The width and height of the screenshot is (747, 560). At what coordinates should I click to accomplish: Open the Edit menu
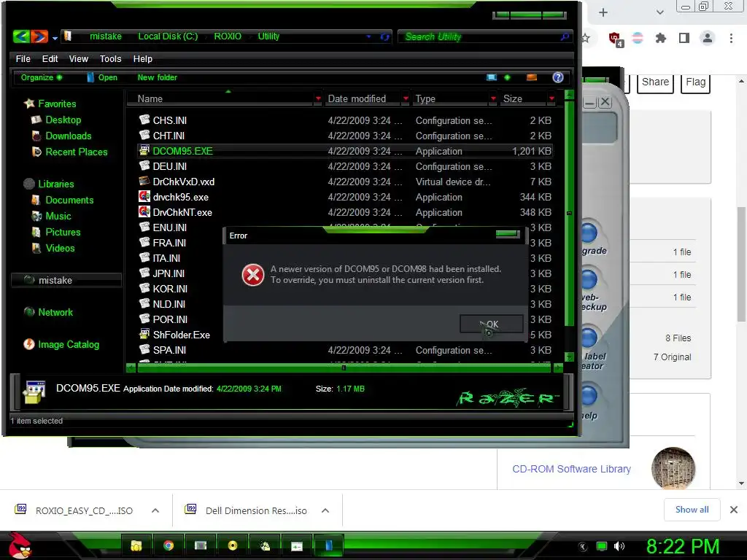pos(50,58)
